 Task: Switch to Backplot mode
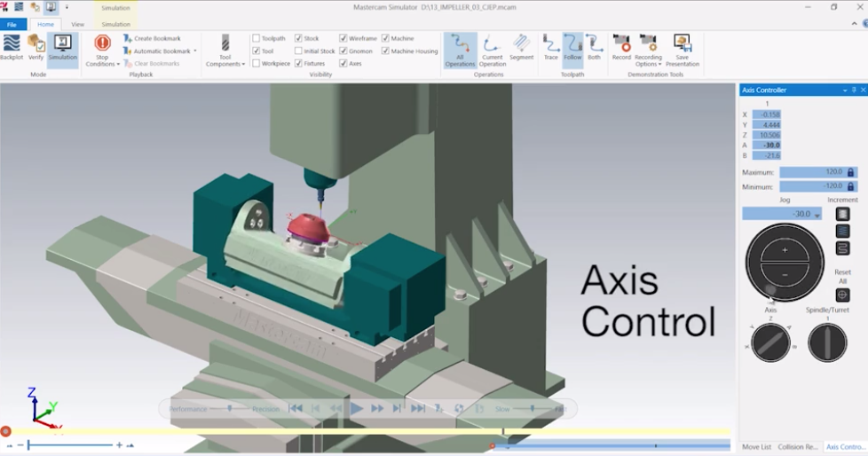pyautogui.click(x=11, y=47)
